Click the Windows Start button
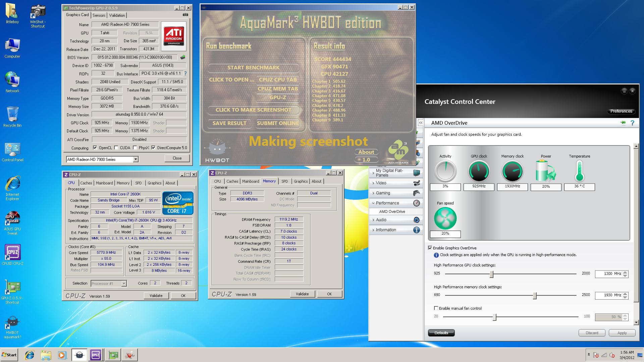Screen dimensions: 644x362 (9, 355)
